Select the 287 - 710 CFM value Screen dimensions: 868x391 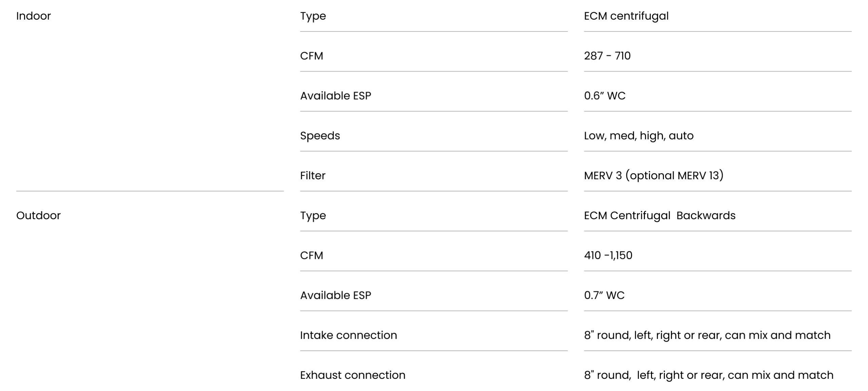[x=607, y=56]
